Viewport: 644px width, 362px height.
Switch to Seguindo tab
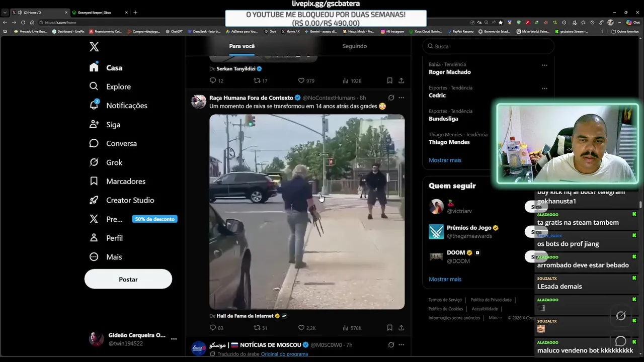(355, 46)
